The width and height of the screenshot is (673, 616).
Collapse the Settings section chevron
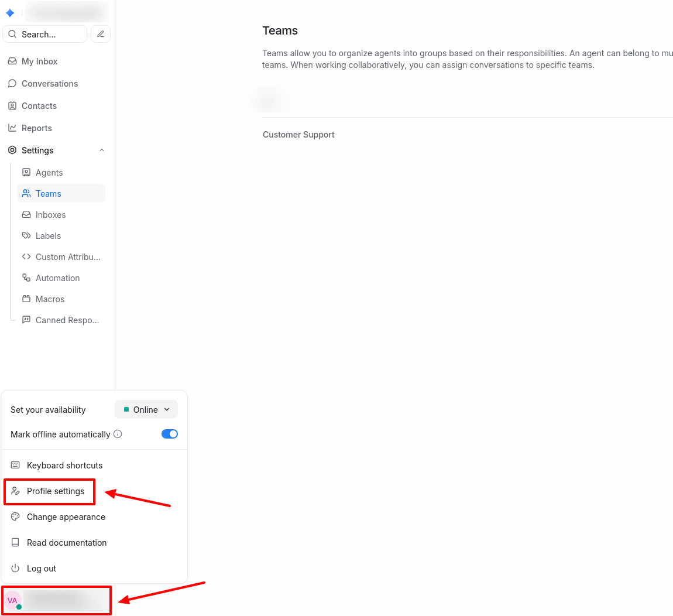click(x=102, y=150)
